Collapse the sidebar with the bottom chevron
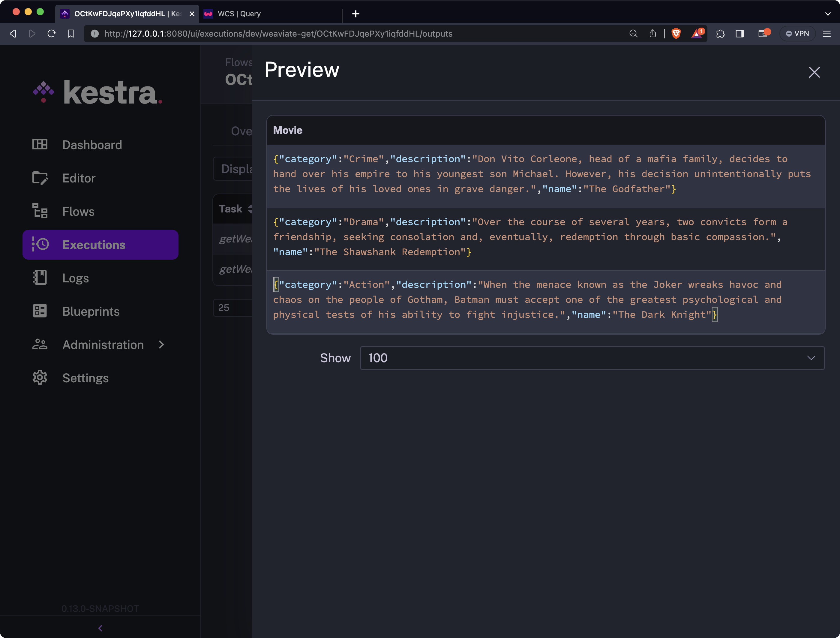Viewport: 840px width, 638px height. pyautogui.click(x=100, y=628)
